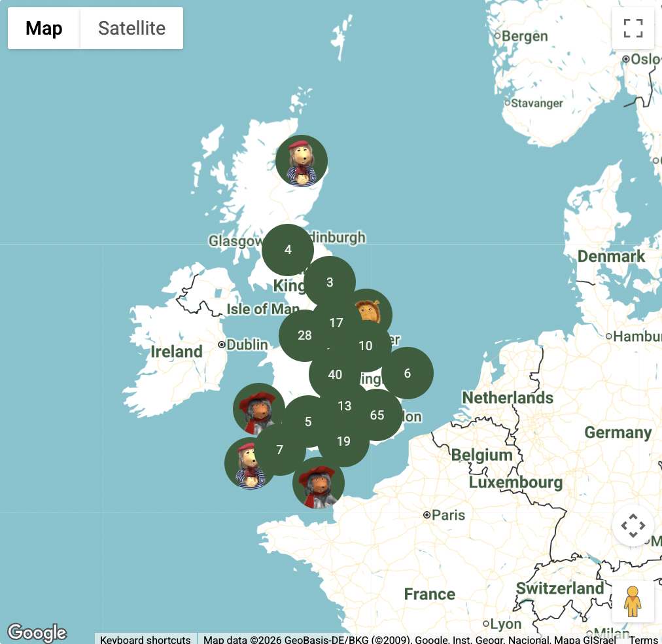Click the Street View Pegman icon
Viewport: 662px width, 644px height.
pos(633,601)
